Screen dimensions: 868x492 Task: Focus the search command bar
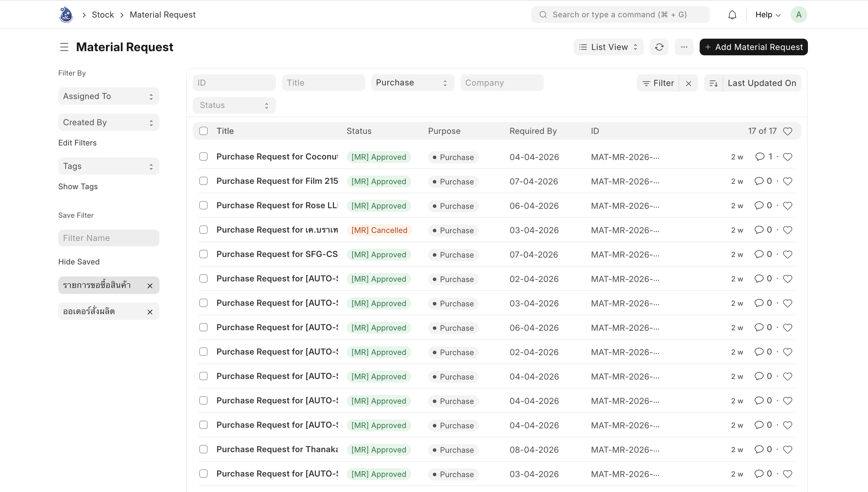tap(620, 15)
